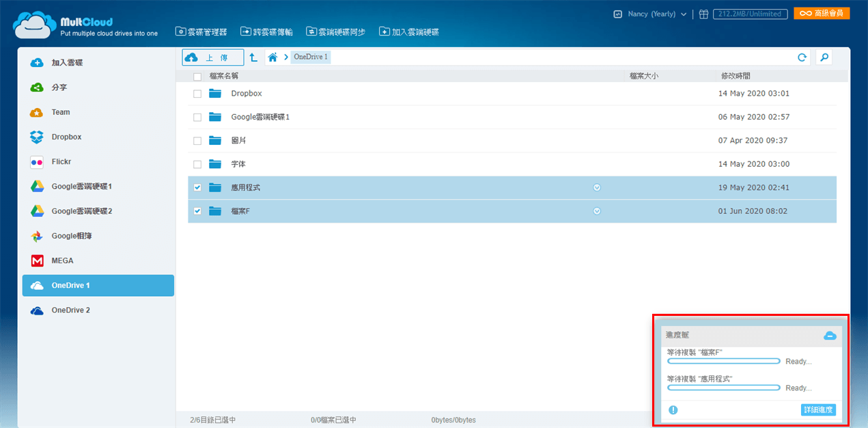Click the Google雲端硬碟2 drive icon
This screenshot has height=428, width=868.
pyautogui.click(x=37, y=211)
